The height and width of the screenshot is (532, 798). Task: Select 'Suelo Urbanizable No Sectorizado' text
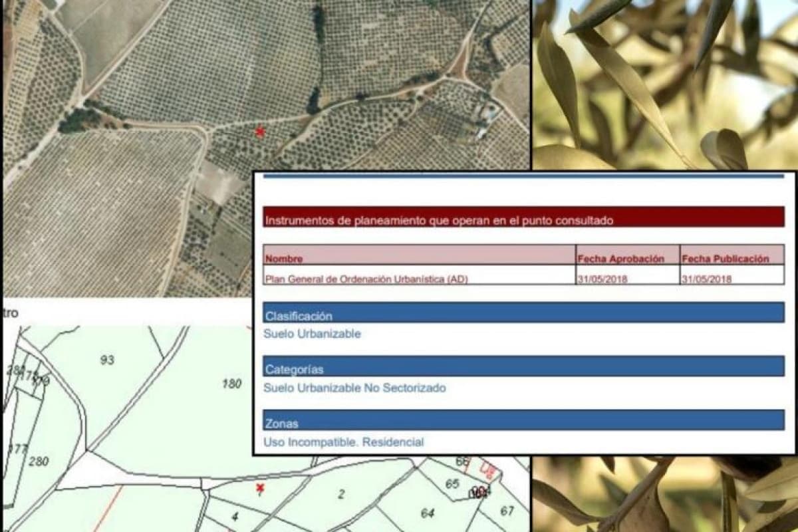click(x=354, y=388)
